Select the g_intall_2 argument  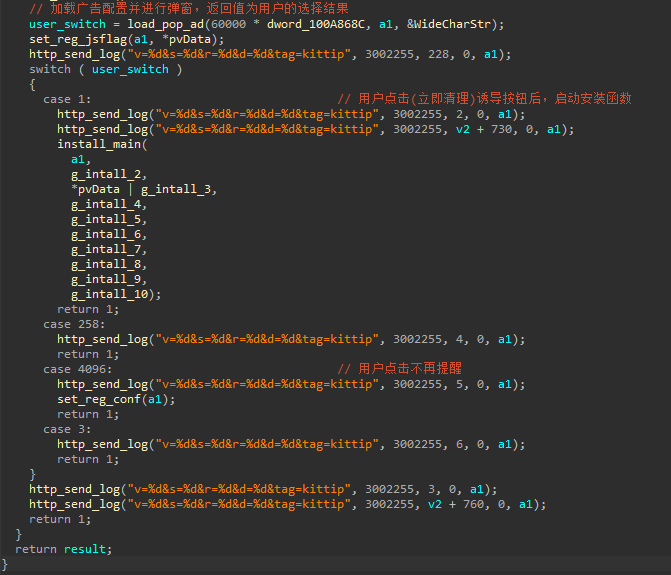point(106,174)
